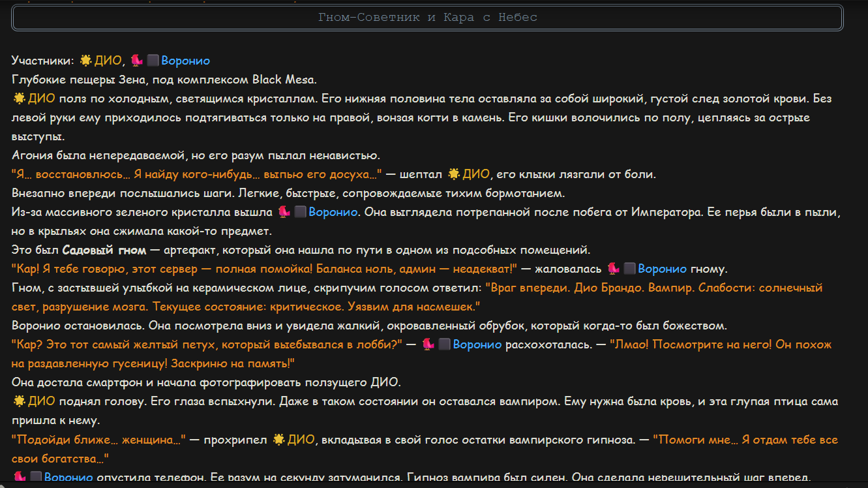Click the Воронио name before 'расхохоталась'
This screenshot has height=488, width=868.
[478, 344]
